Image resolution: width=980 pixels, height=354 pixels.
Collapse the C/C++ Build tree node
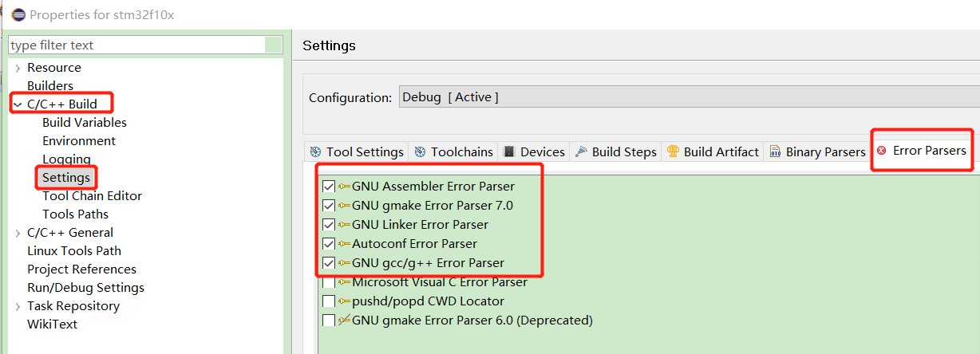point(18,104)
